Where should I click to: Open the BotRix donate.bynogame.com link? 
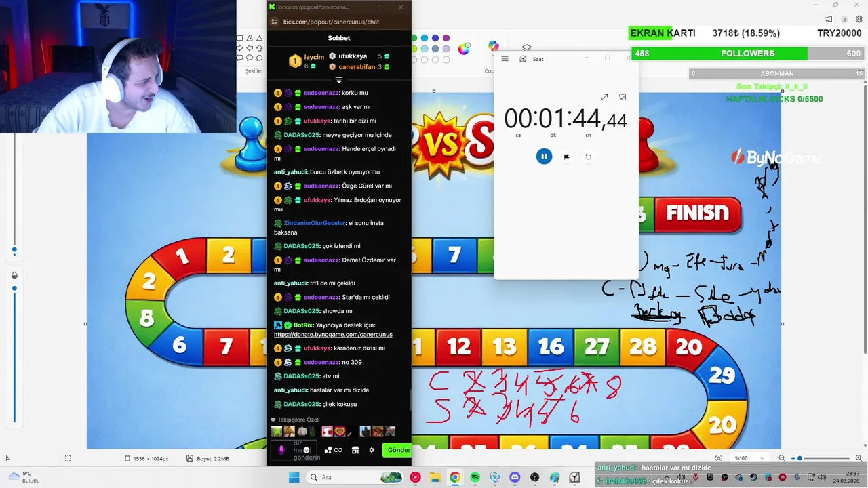click(333, 334)
